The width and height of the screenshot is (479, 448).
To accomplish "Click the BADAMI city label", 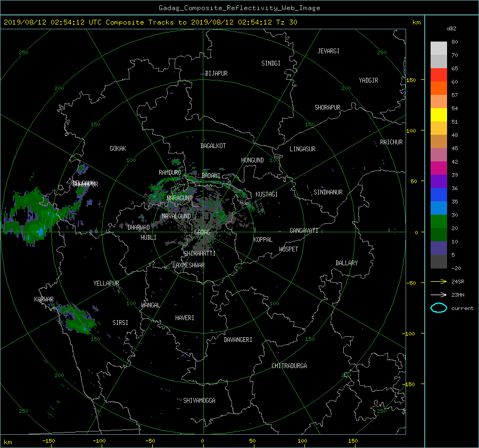I will [x=211, y=176].
